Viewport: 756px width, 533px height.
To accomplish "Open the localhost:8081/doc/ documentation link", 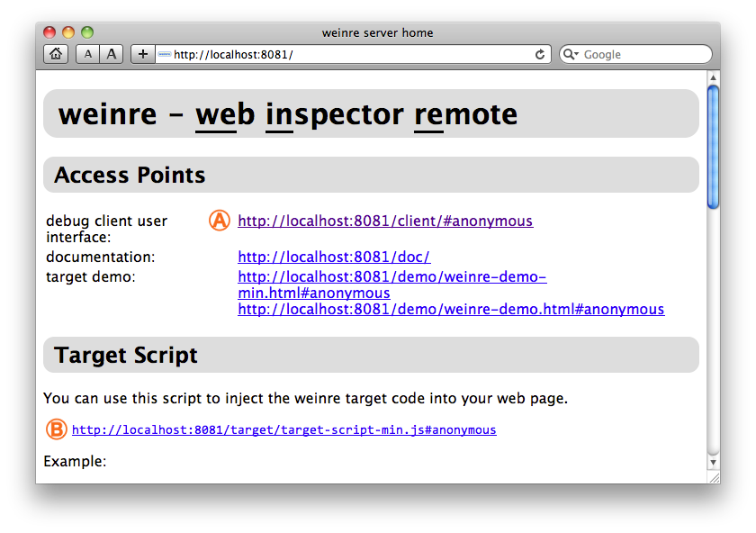I will click(334, 257).
